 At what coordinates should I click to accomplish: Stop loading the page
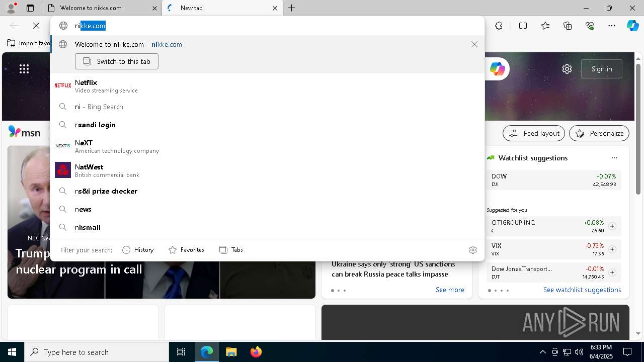36,26
